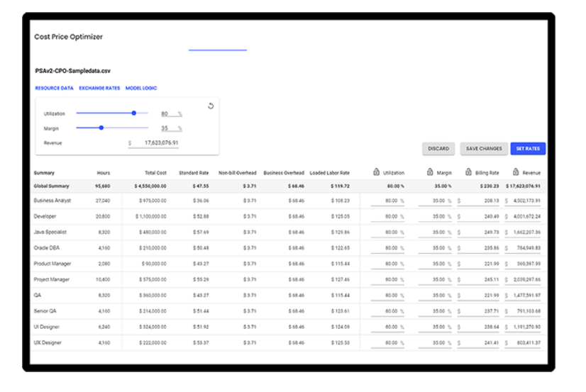Edit UI Designer billing rate 238.64
Viewport: 586px width, 392px height.
click(x=478, y=327)
